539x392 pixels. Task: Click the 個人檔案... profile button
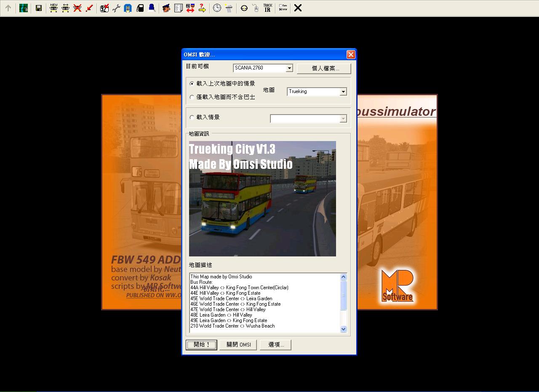pos(323,68)
